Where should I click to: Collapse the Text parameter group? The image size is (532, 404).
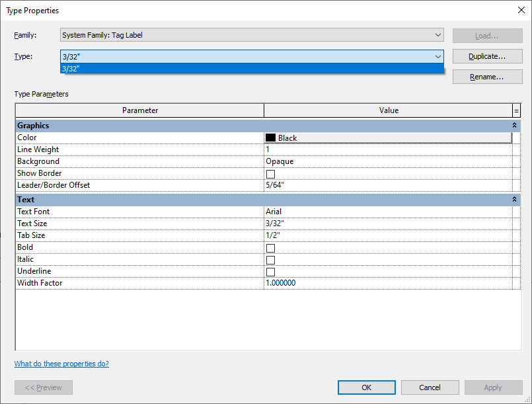click(514, 199)
